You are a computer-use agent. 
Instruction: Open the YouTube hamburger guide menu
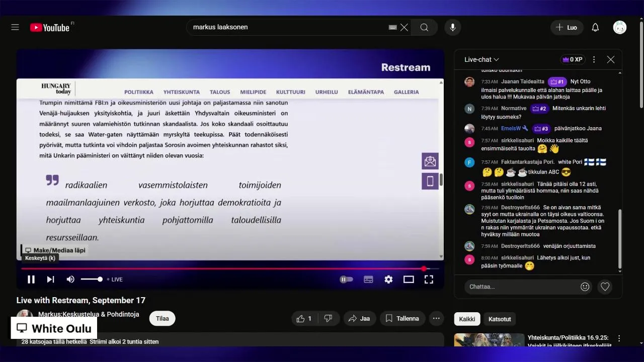click(15, 27)
